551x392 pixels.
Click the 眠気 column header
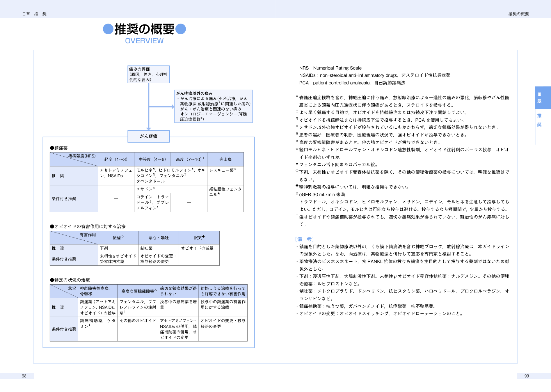(x=199, y=238)
